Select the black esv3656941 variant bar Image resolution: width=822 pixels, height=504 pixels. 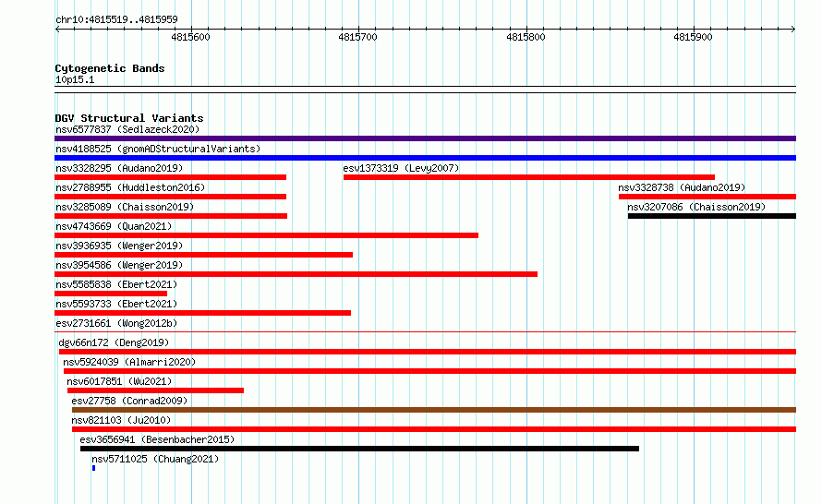[x=359, y=449]
